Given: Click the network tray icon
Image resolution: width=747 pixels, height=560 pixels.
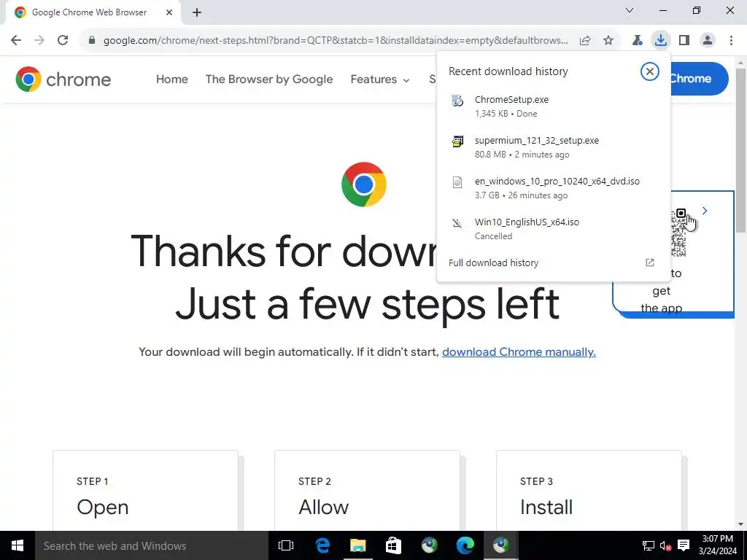Looking at the screenshot, I should coord(648,545).
